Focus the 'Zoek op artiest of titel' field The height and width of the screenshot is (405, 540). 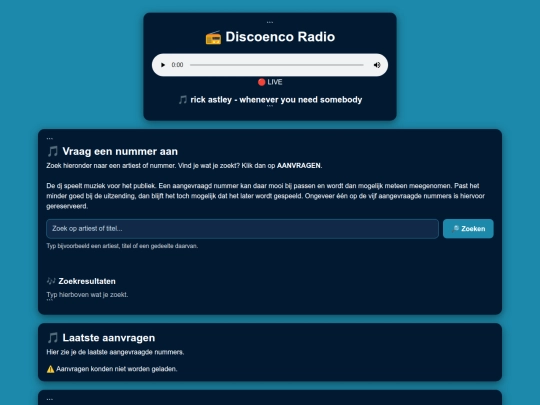click(242, 229)
